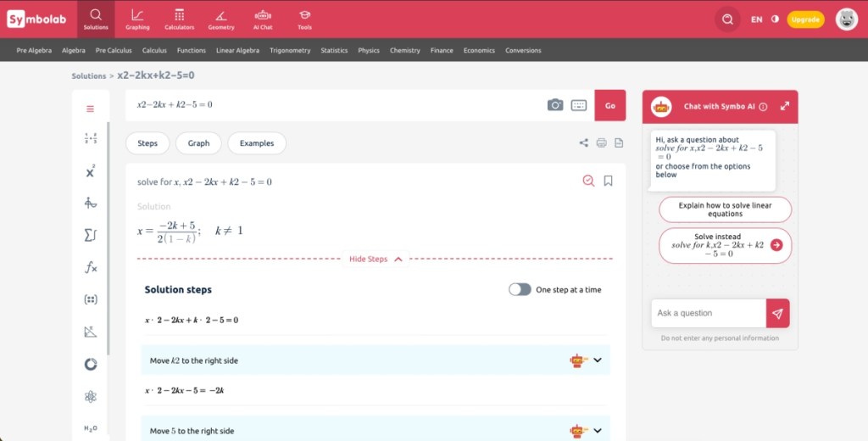Open the math keyboard icon
This screenshot has height=441, width=868.
pyautogui.click(x=579, y=105)
